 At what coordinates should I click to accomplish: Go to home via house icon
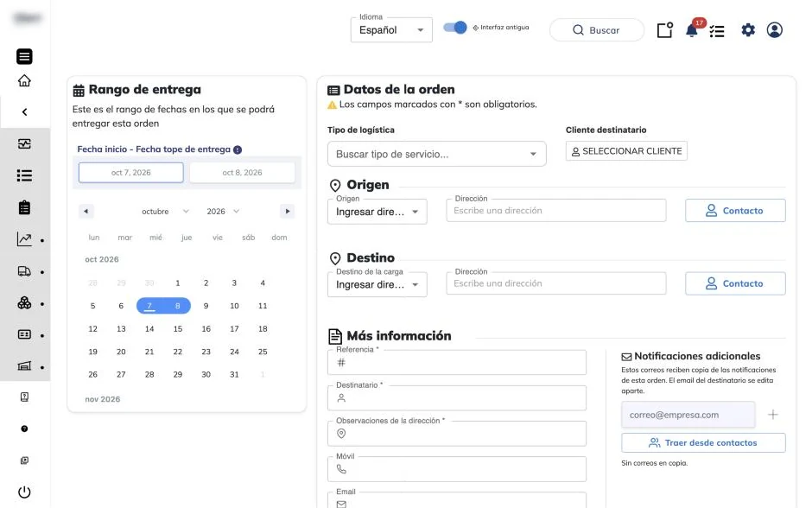coord(24,81)
